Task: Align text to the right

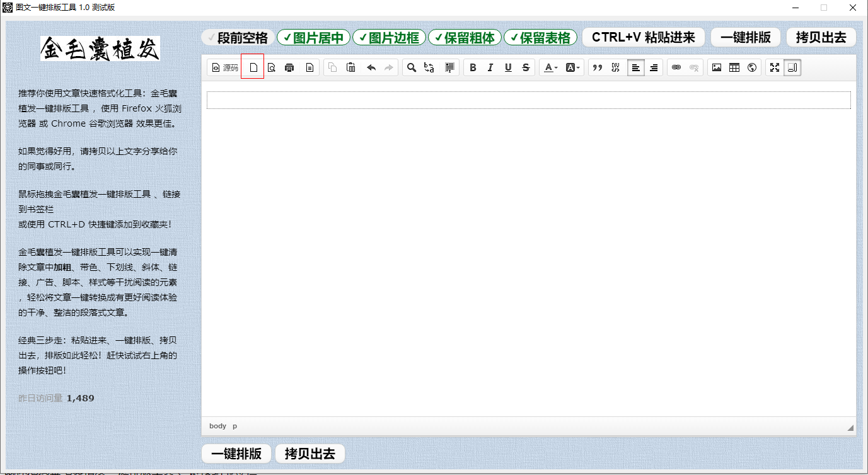Action: [x=654, y=67]
